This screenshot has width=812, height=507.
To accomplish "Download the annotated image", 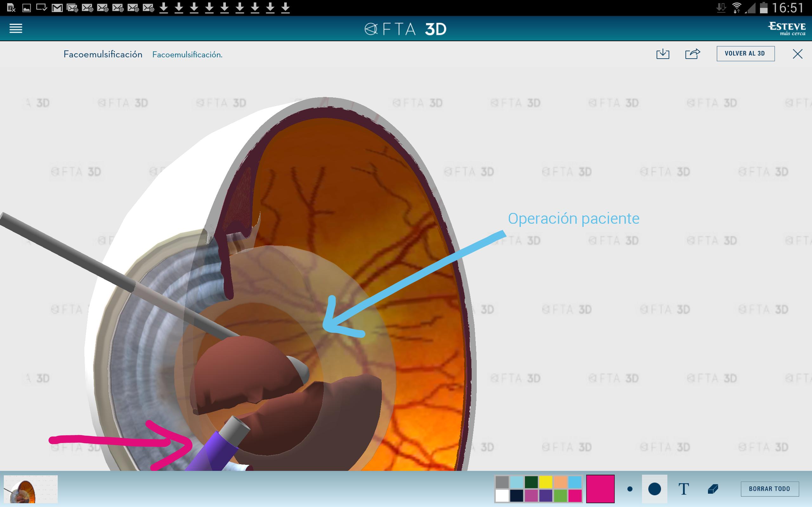I will click(662, 54).
